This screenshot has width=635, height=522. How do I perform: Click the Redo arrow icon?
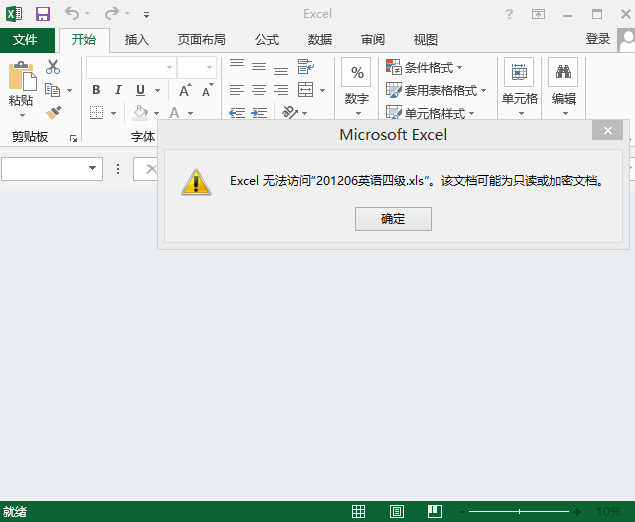(111, 14)
